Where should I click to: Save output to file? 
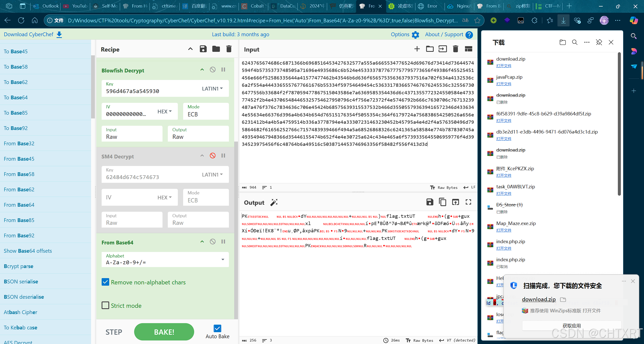tap(430, 202)
